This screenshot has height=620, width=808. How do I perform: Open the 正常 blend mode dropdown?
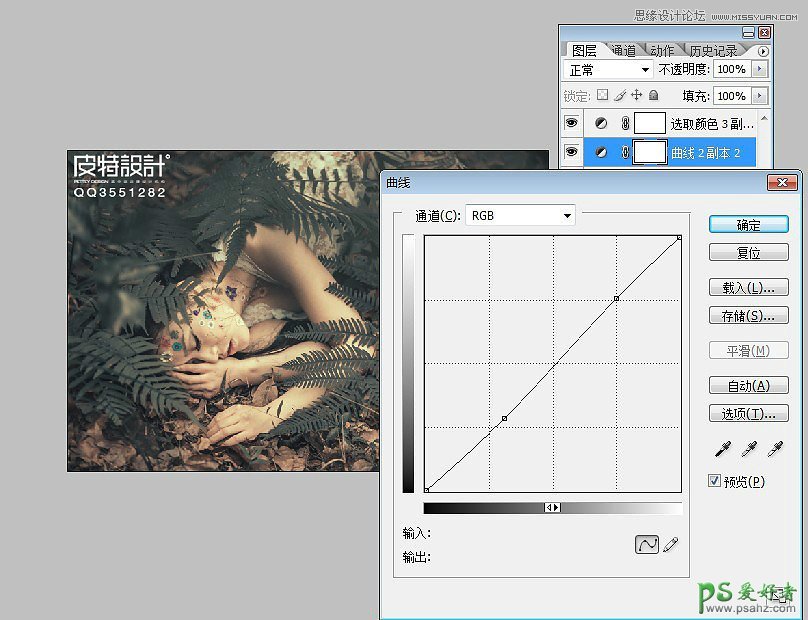pos(608,70)
